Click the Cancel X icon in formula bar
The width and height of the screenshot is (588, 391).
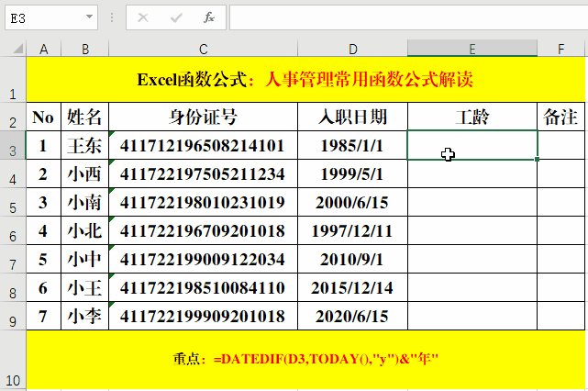coord(143,17)
